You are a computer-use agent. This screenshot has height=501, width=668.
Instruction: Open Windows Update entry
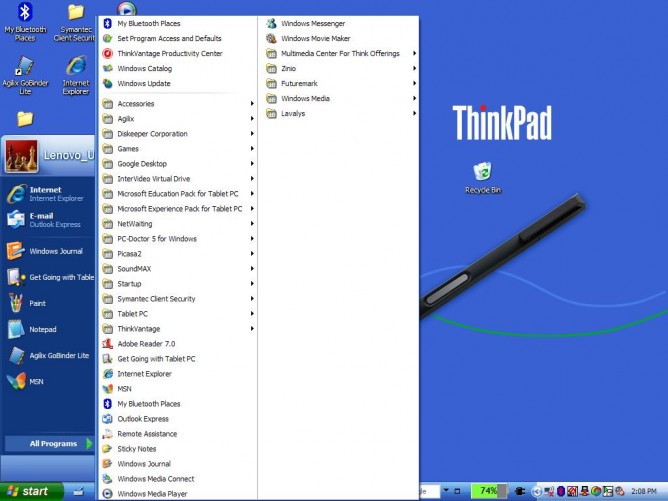tap(143, 84)
